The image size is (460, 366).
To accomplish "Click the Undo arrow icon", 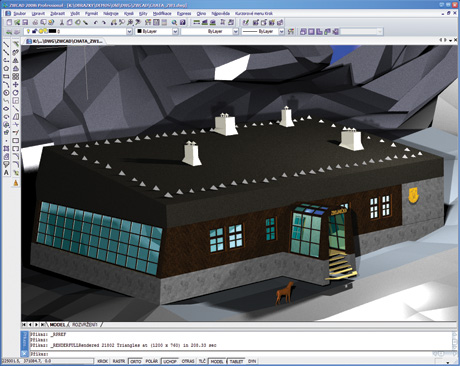I will [x=96, y=22].
